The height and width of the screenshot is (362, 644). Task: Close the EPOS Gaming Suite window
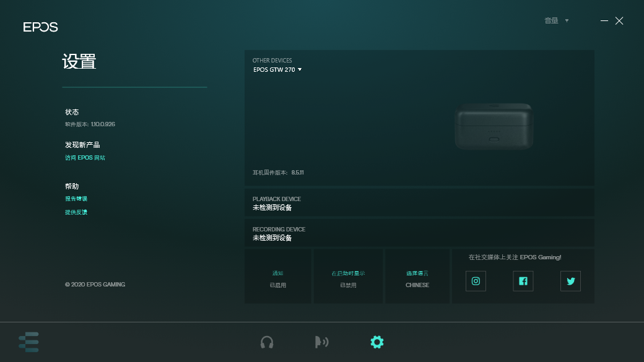point(619,20)
